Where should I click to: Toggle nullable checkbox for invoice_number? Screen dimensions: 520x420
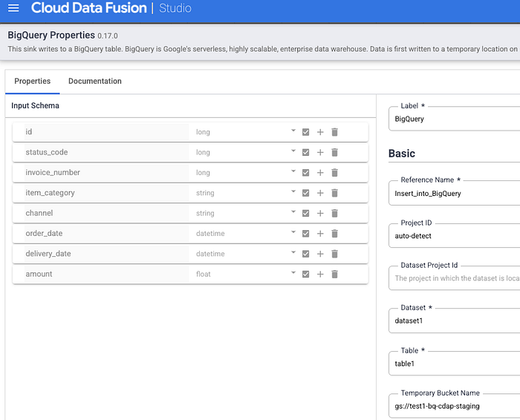(x=306, y=173)
